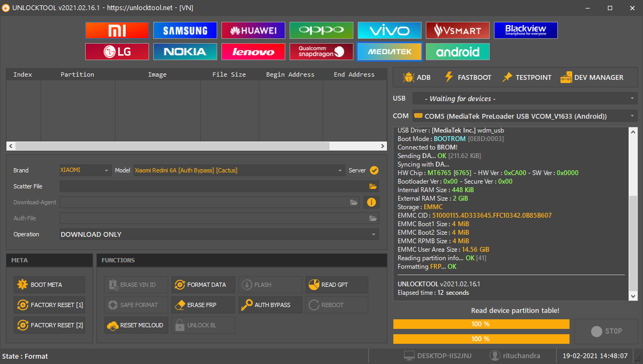Select the Samsung brand logo

point(185,30)
